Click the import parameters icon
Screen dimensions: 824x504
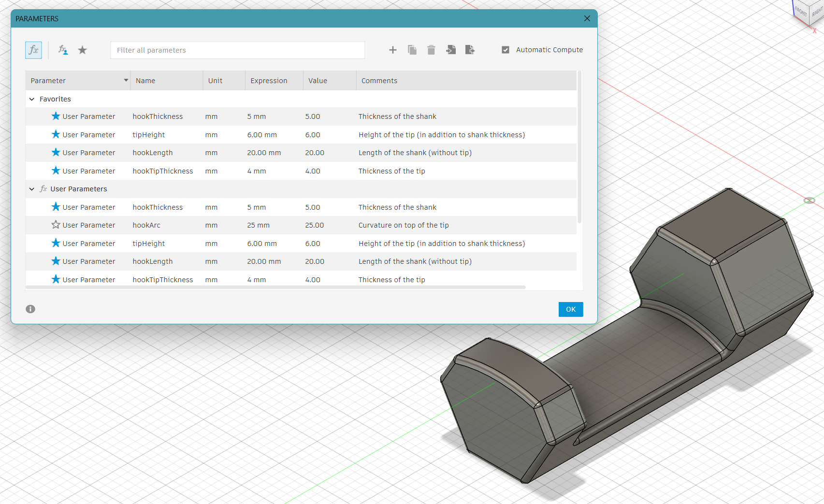[x=451, y=50]
